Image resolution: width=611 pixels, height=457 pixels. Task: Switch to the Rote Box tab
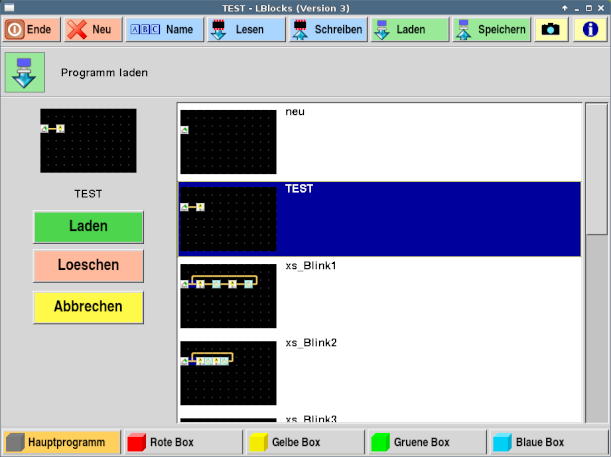(x=184, y=442)
